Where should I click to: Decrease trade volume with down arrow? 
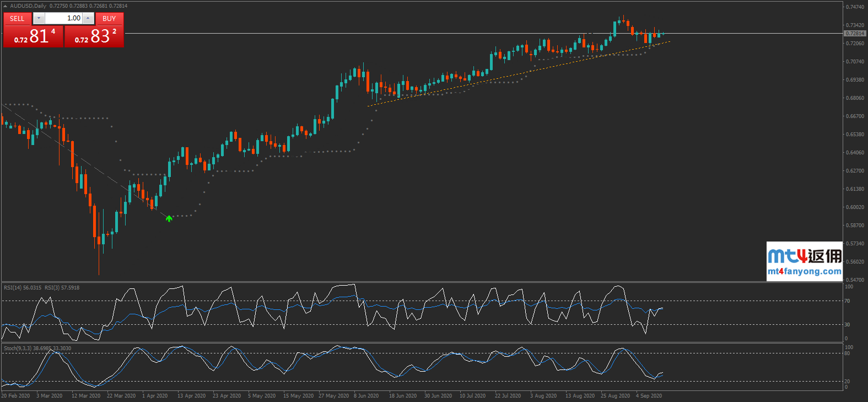[x=39, y=18]
